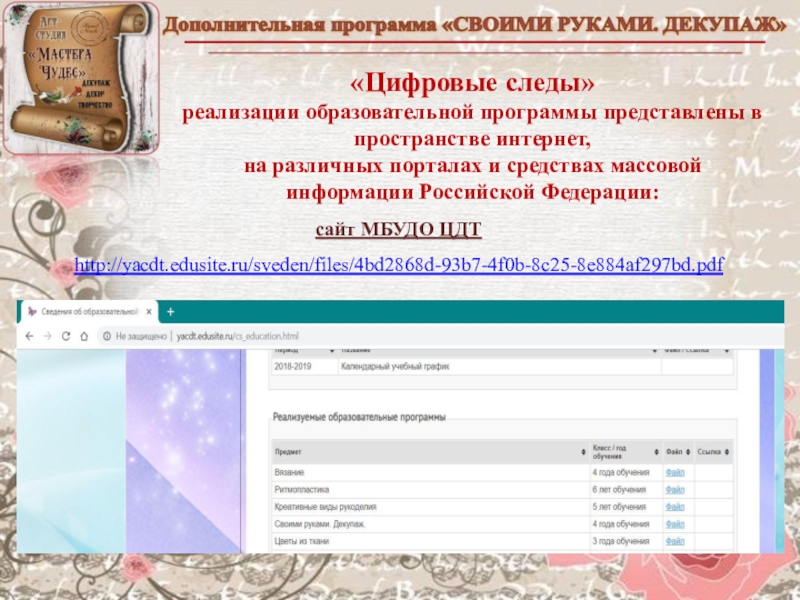Image resolution: width=800 pixels, height=600 pixels.
Task: Open the yacdt.edusite.ru sveden pdf hyperlink
Action: point(398,265)
